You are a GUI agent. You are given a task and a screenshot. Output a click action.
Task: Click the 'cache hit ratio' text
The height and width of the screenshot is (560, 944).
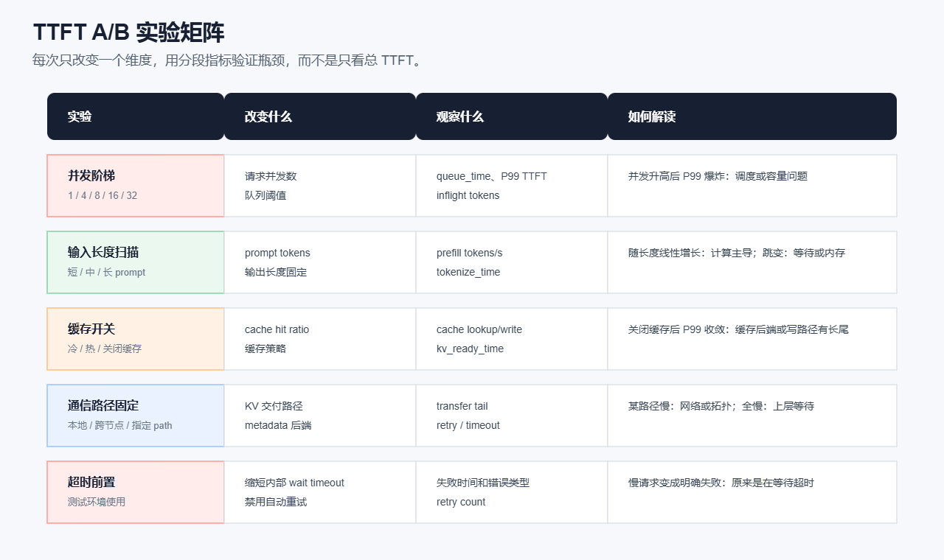pyautogui.click(x=277, y=329)
